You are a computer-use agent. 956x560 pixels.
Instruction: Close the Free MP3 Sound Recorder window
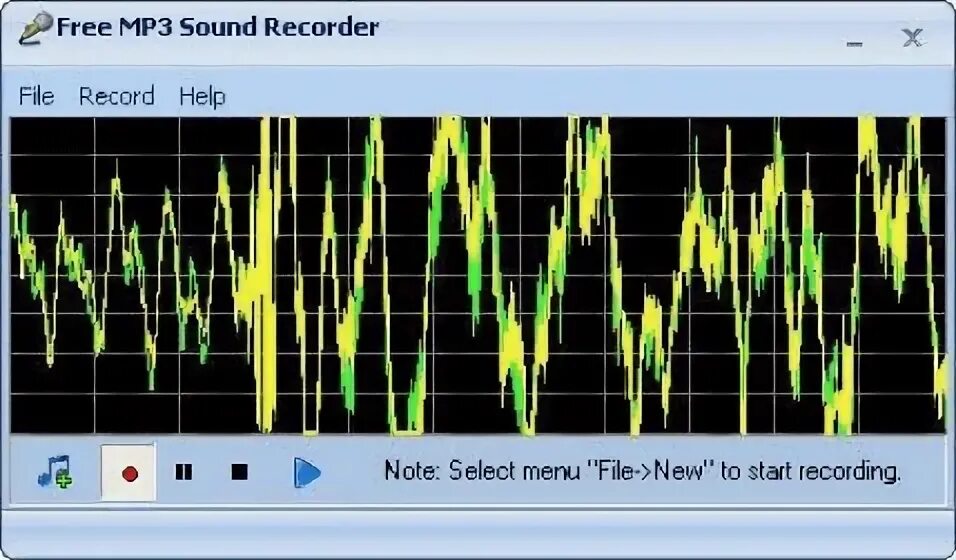pos(912,38)
